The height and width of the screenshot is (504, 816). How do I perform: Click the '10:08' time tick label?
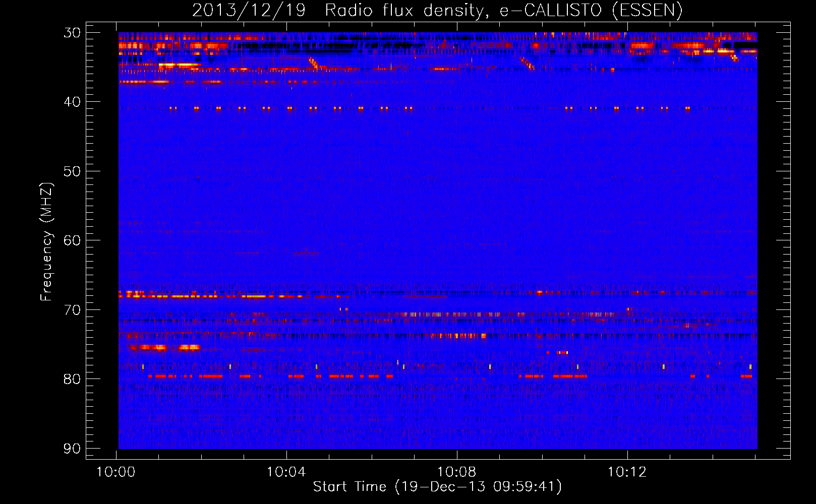457,472
